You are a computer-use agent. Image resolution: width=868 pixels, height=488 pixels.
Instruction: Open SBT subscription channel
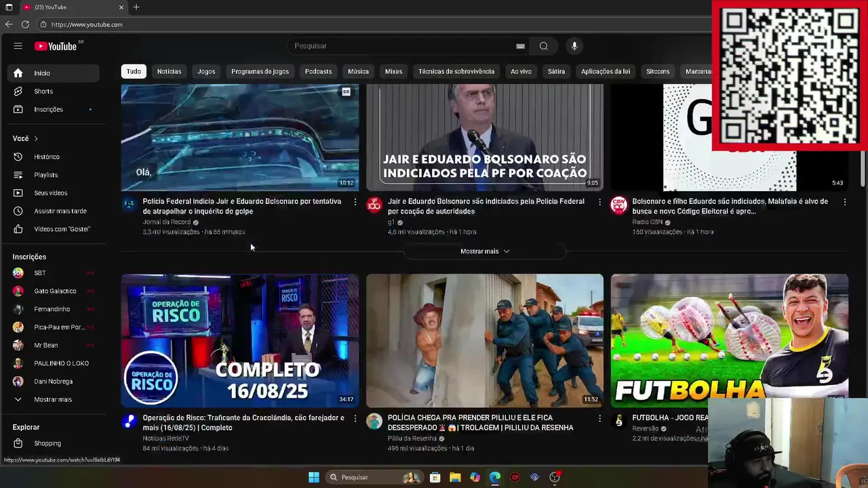[x=54, y=273]
